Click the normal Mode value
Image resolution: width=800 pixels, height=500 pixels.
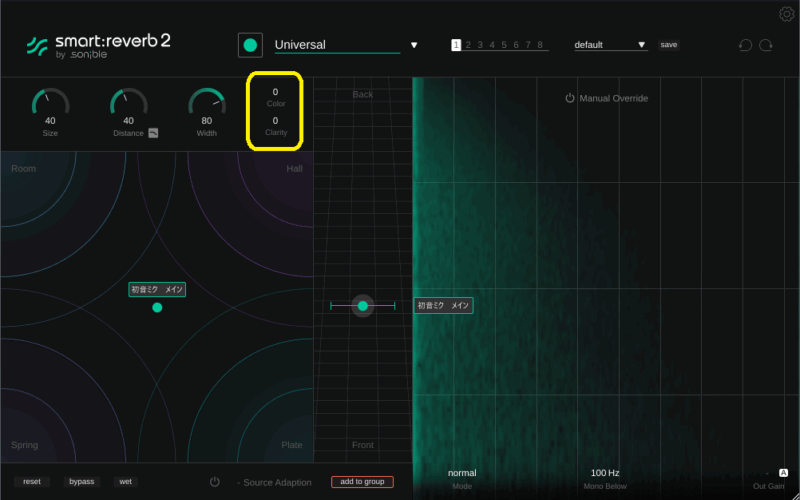click(462, 473)
